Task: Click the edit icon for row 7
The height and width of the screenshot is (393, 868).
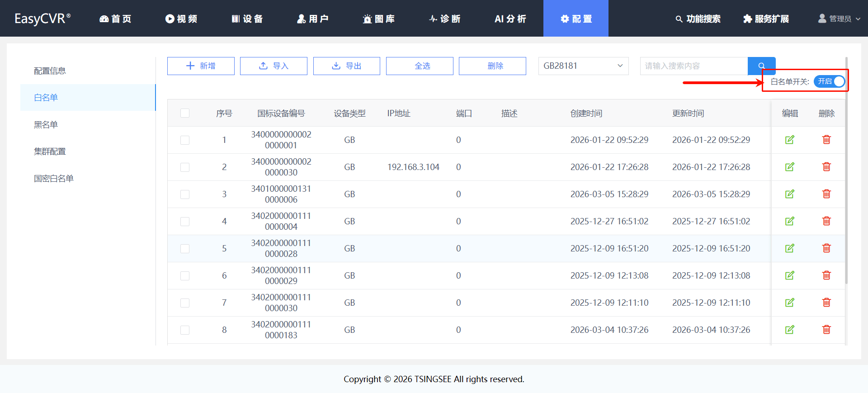Action: [789, 303]
